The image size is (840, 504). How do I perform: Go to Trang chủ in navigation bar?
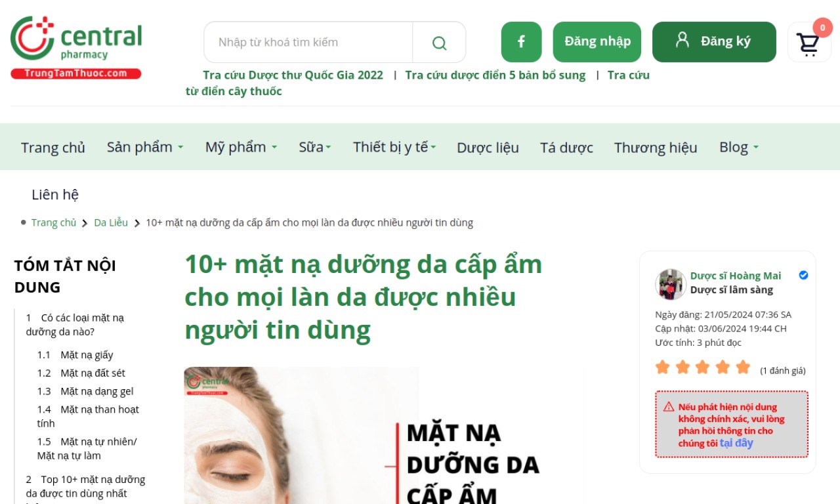[x=53, y=148]
